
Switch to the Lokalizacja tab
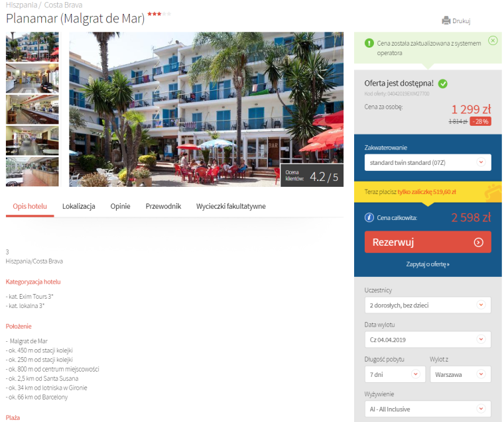click(x=79, y=206)
